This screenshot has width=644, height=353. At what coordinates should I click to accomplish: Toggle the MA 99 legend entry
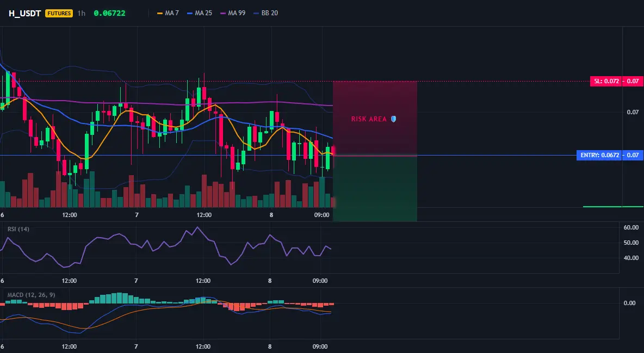(x=233, y=13)
